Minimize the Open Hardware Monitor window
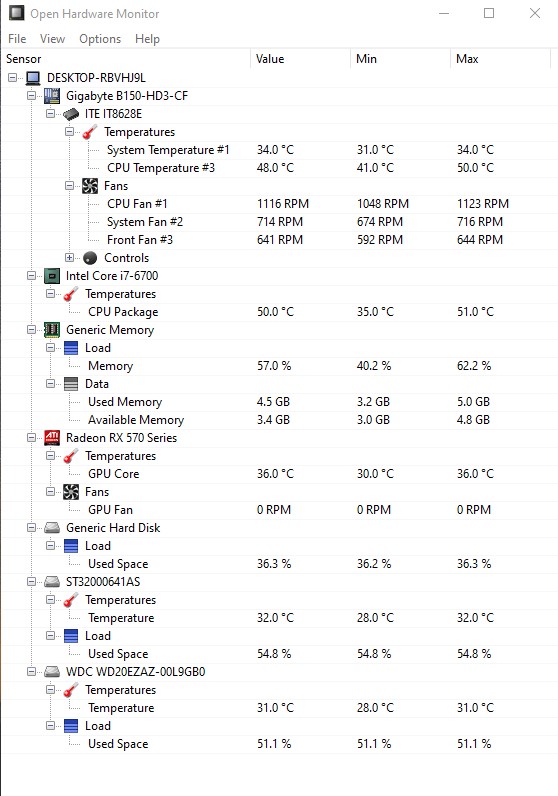 [x=444, y=13]
